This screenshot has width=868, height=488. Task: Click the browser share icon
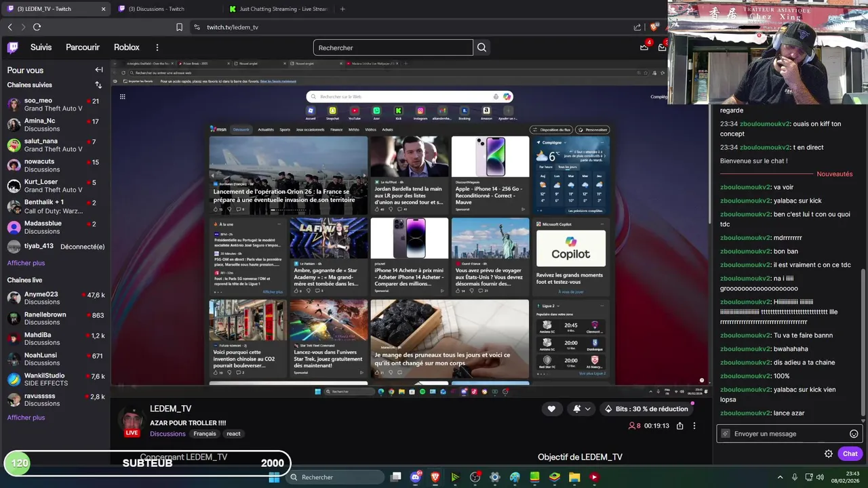(x=637, y=27)
